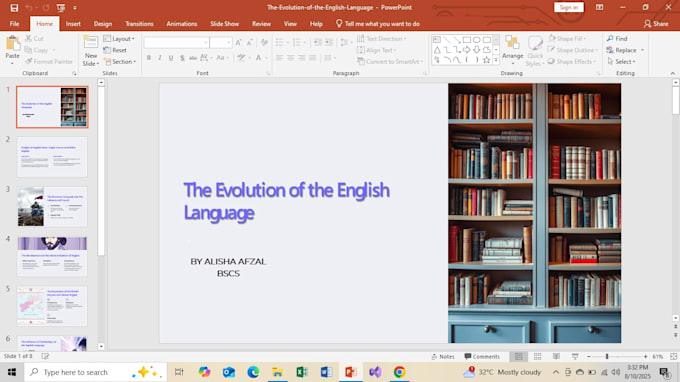Click the Zoom Out minus button
The height and width of the screenshot is (382, 680).
[x=588, y=356]
